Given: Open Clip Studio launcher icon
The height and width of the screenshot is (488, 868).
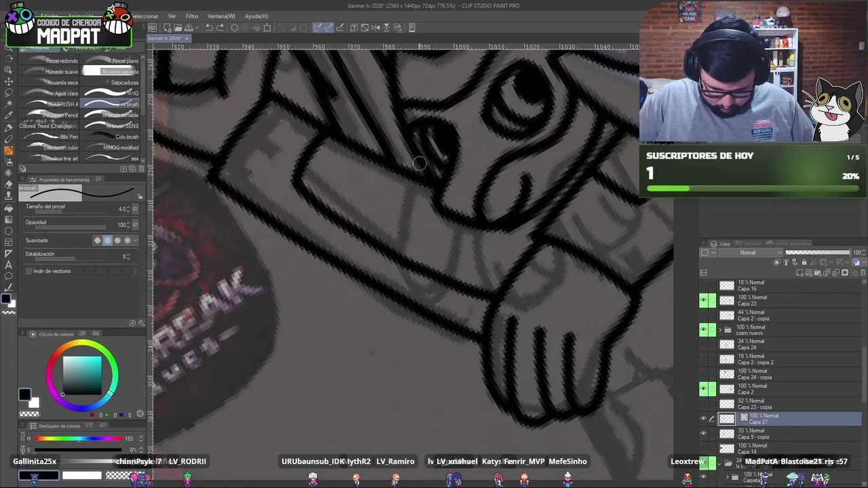Looking at the screenshot, I should click(153, 28).
